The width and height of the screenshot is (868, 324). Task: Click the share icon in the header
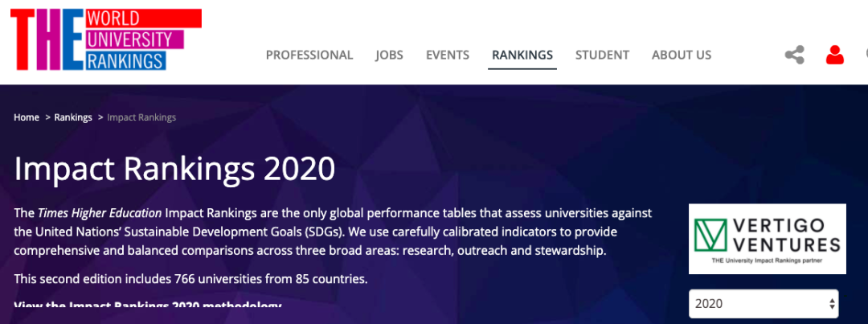[x=794, y=55]
